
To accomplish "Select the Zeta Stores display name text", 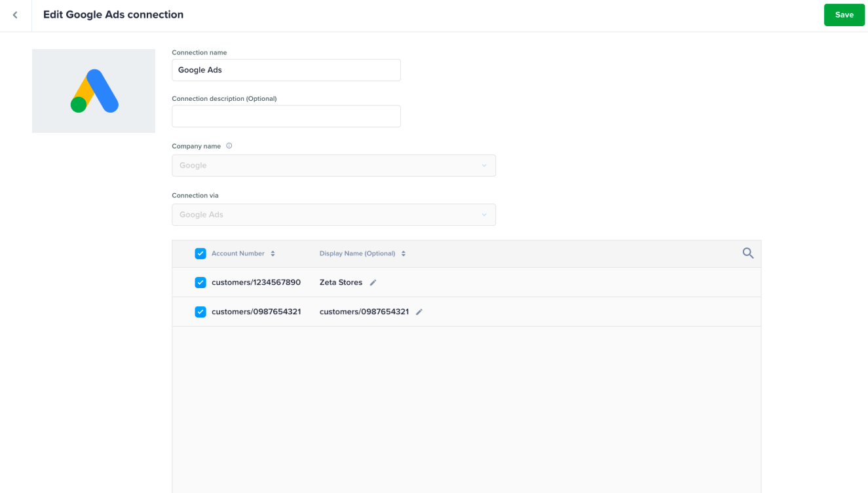I will point(341,283).
